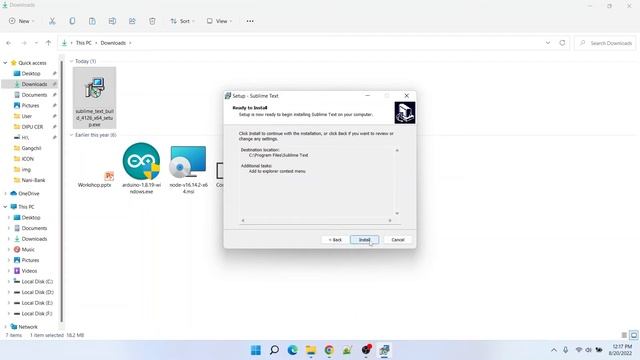This screenshot has height=360, width=640.
Task: Click the Cut icon in Explorer toolbar
Action: [52, 21]
